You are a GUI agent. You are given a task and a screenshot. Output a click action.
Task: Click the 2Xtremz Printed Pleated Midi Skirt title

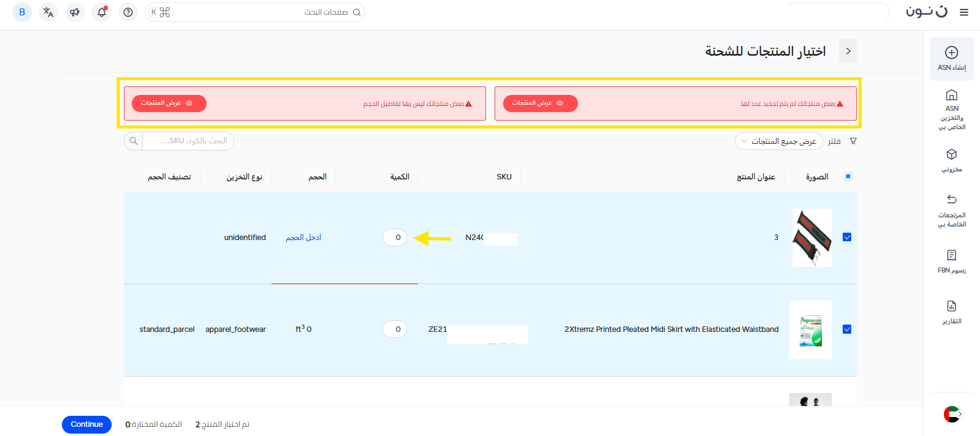tap(672, 329)
